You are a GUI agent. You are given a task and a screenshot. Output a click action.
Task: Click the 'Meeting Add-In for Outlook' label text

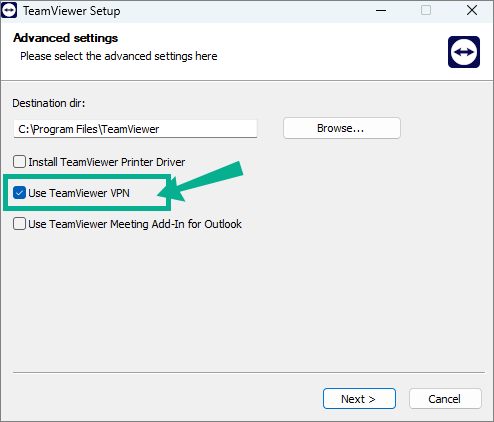(x=176, y=224)
